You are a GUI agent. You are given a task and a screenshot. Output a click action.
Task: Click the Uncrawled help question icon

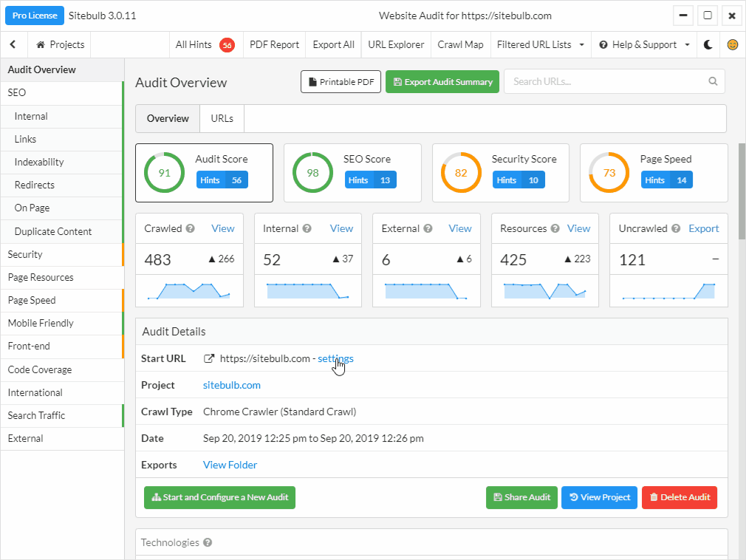[x=676, y=228]
